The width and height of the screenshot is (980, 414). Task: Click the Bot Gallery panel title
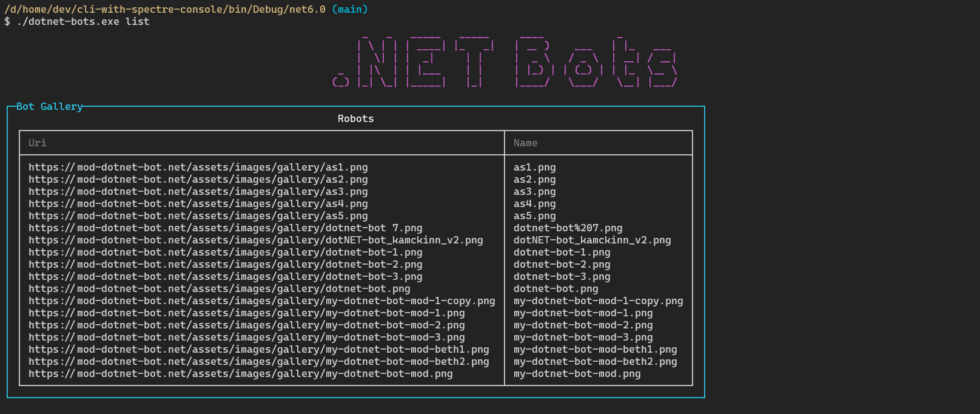click(50, 106)
